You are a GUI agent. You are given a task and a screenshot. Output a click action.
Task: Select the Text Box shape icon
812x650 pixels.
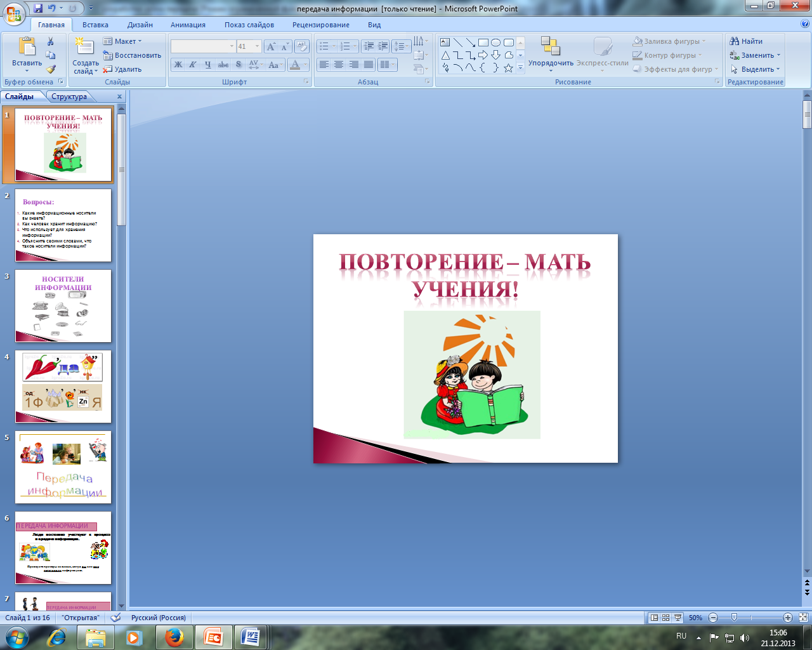point(445,43)
